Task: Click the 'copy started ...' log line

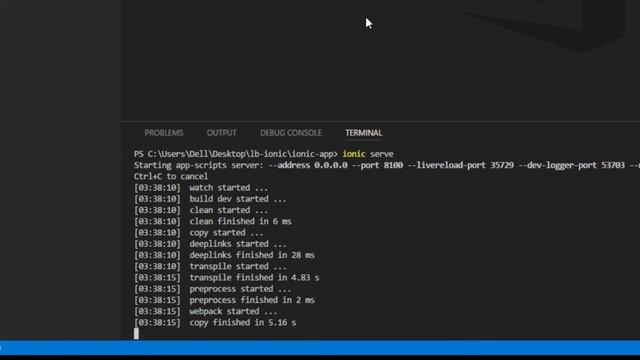Action: [x=198, y=233]
